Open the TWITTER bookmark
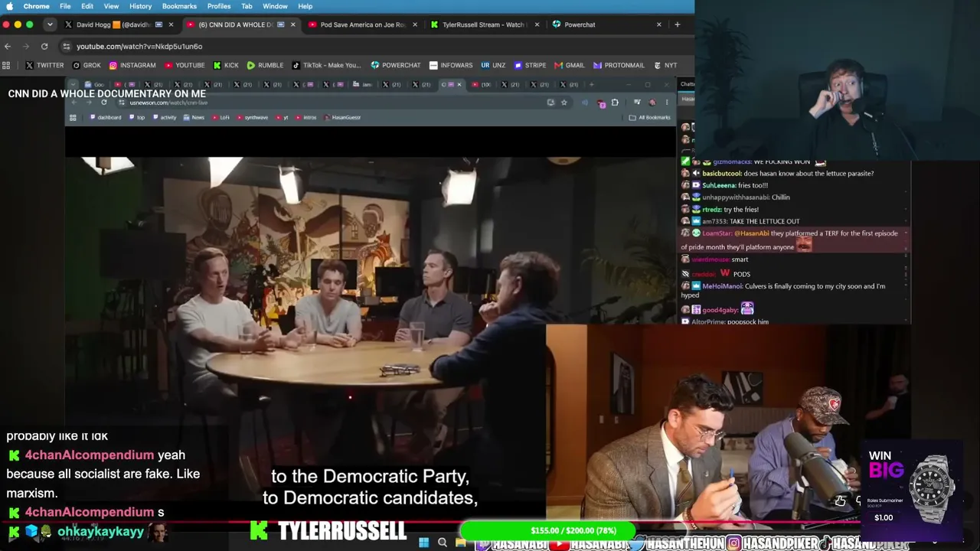This screenshot has height=551, width=980. coord(44,65)
